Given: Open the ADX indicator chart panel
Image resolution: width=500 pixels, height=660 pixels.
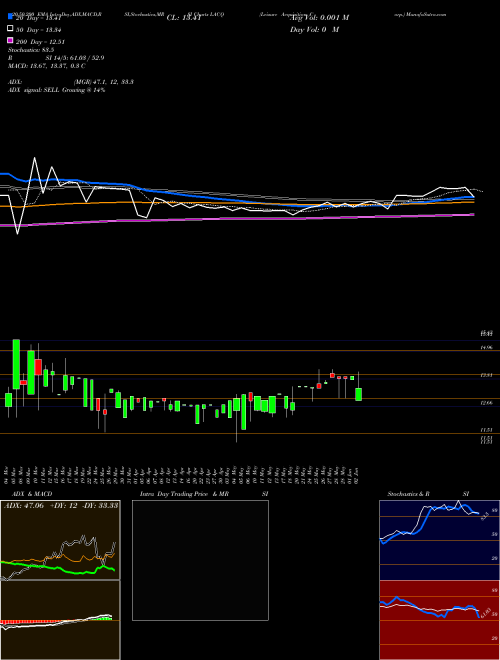Looking at the screenshot, I should 60,540.
